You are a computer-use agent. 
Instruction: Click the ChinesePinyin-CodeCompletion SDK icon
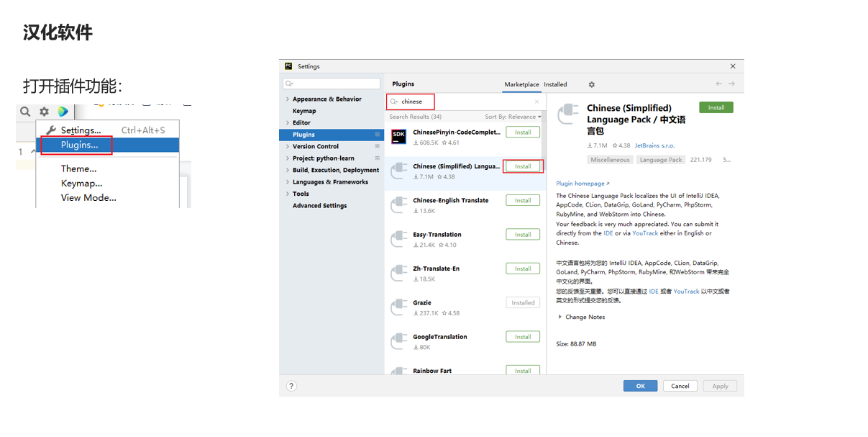[398, 136]
